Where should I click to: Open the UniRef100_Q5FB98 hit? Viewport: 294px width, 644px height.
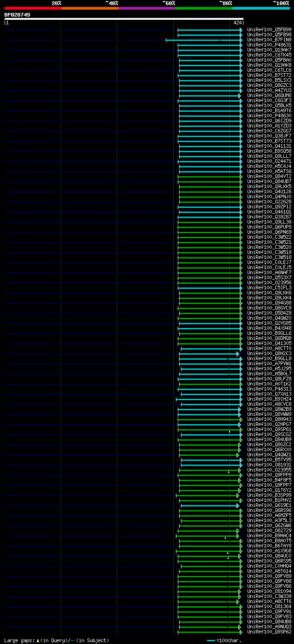click(x=269, y=34)
